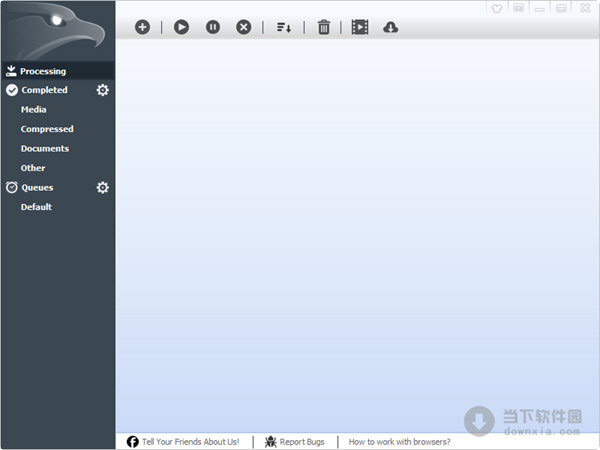Open settings gear next to Completed

pyautogui.click(x=103, y=90)
